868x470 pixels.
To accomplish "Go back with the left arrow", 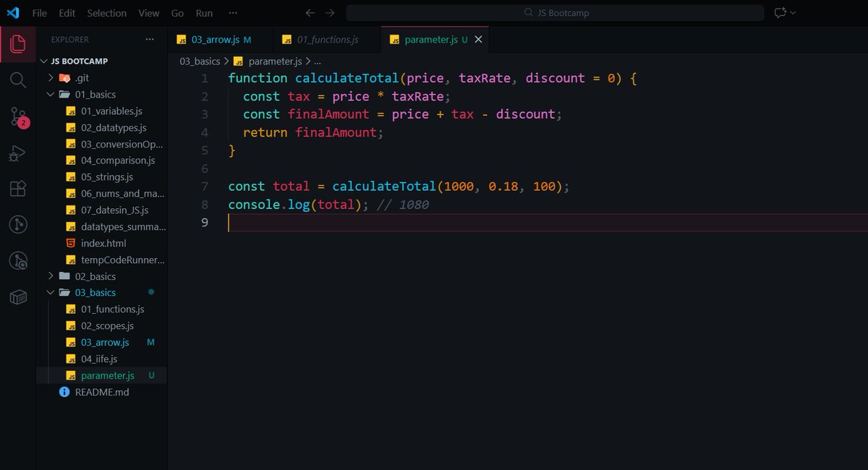I will [310, 13].
